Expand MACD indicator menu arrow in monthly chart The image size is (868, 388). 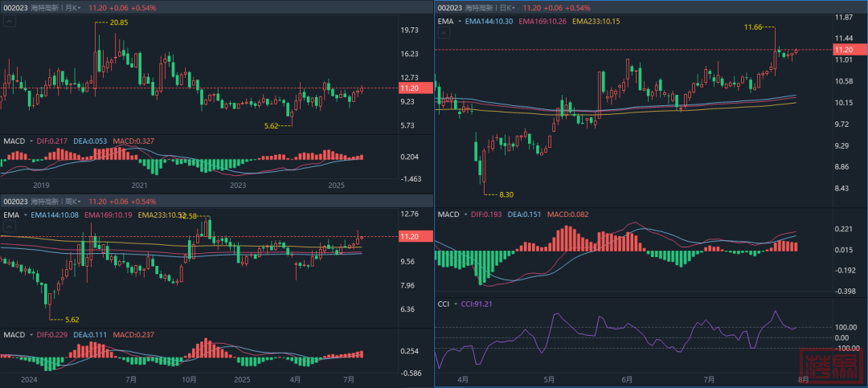point(31,141)
